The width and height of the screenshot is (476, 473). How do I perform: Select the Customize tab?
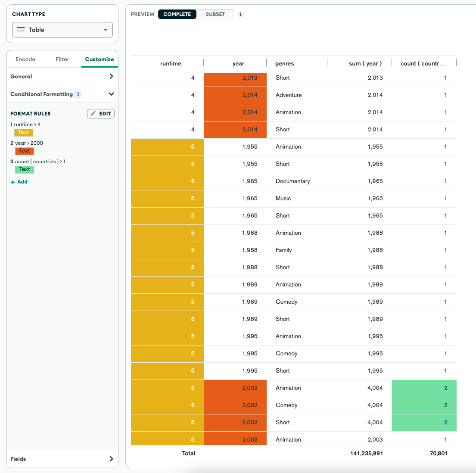pos(100,59)
